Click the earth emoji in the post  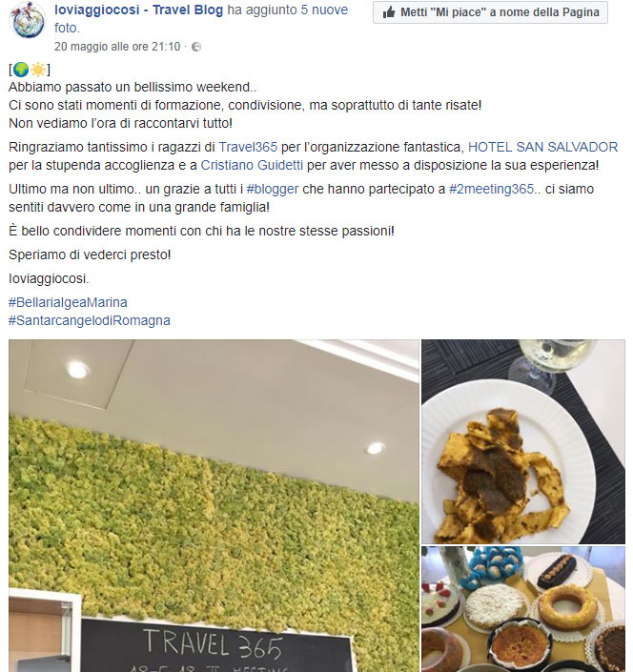tap(21, 69)
